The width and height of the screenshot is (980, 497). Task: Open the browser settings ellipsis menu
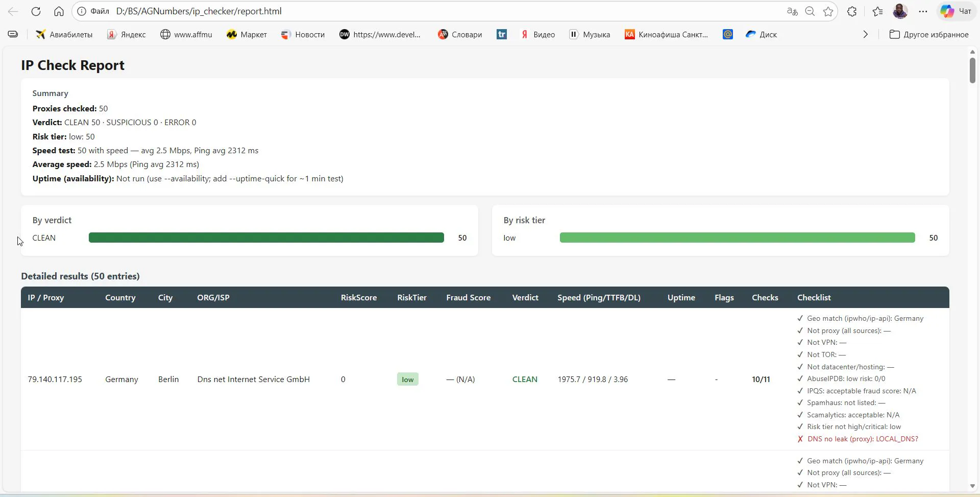pos(923,11)
